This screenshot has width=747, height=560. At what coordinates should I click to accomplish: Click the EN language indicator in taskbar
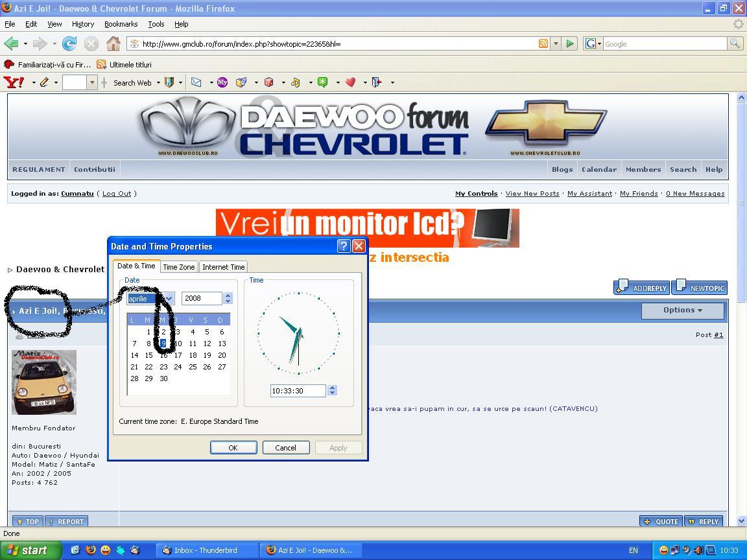point(633,550)
